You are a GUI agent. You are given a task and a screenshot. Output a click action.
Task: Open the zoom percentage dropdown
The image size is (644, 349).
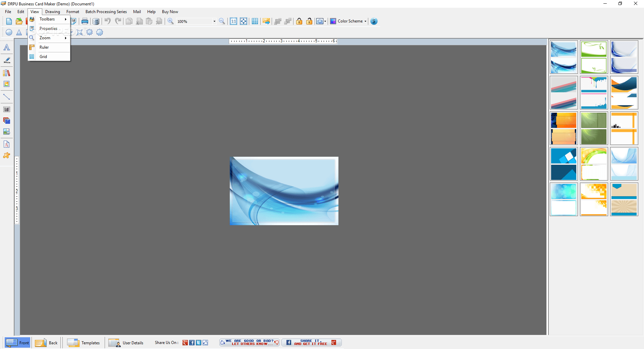pos(214,21)
